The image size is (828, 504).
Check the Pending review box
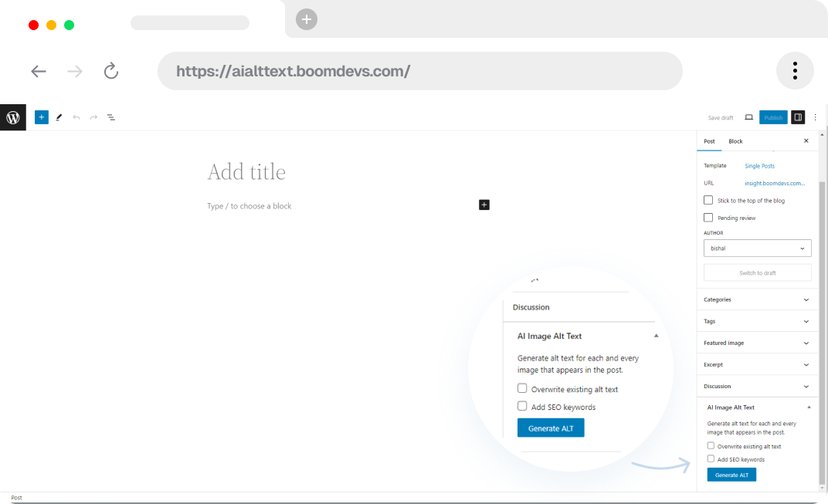[708, 218]
